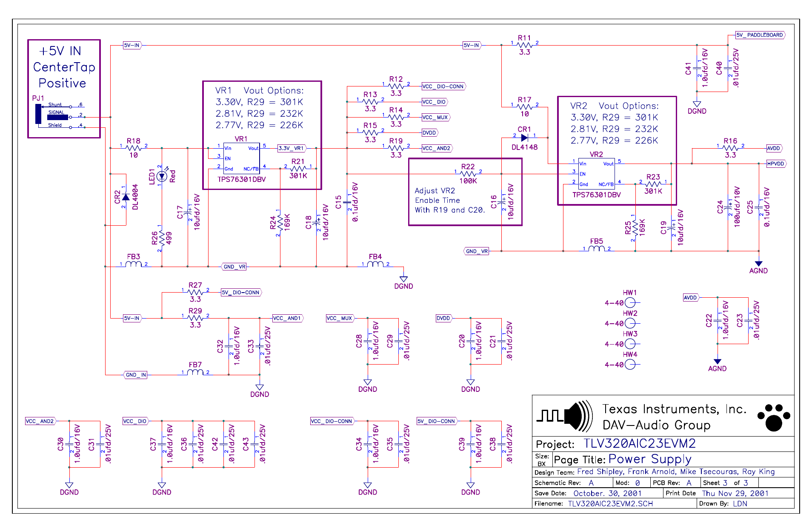Click the VCC_MUX label beside R14
Screen dimensions: 812x526
click(x=436, y=117)
